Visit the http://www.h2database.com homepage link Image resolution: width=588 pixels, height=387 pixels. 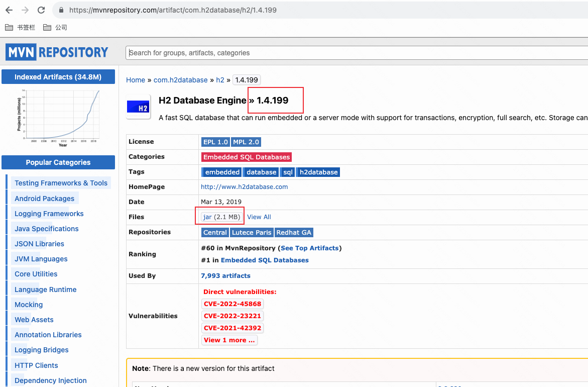245,187
